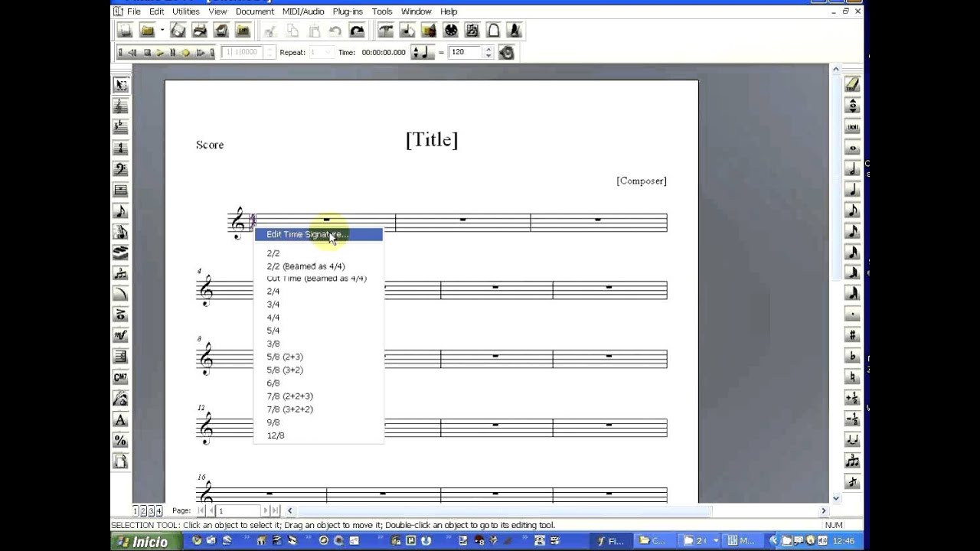Choose 3/4 from the time signature menu
The width and height of the screenshot is (980, 551).
[x=273, y=305]
